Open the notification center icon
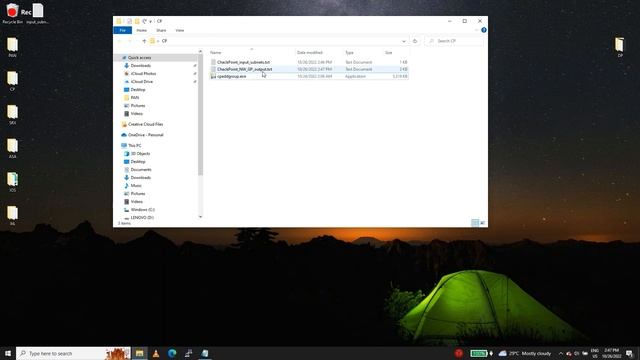640x360 pixels. tap(629, 353)
